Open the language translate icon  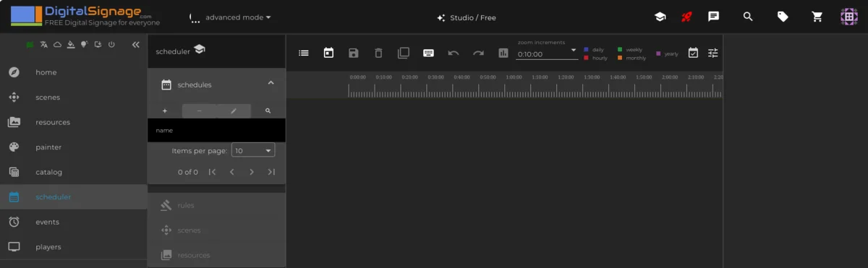(x=44, y=45)
